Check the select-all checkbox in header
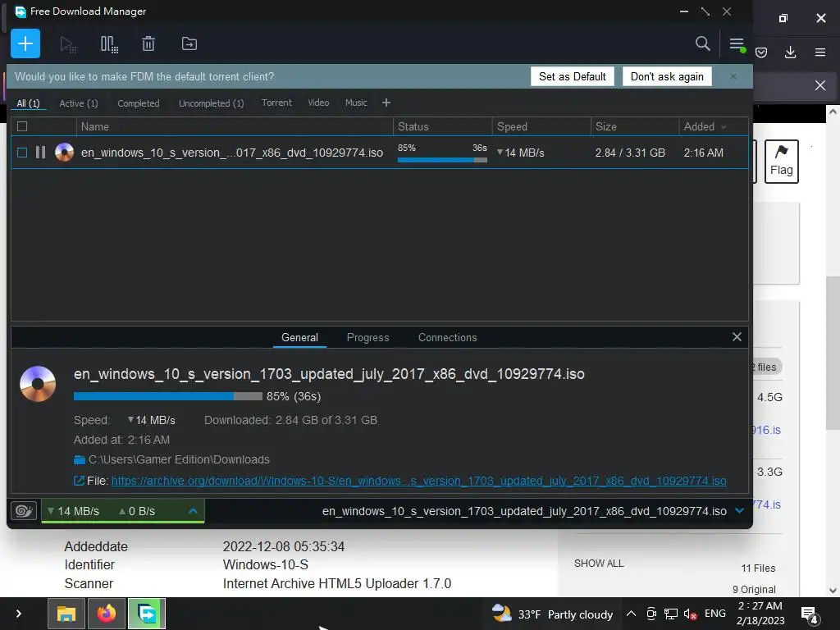Viewport: 840px width, 630px height. pos(22,126)
